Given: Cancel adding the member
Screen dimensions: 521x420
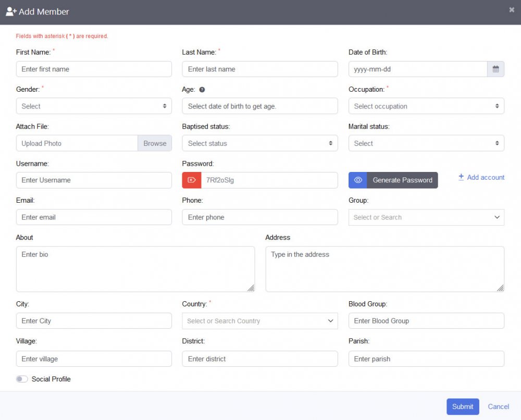Looking at the screenshot, I should pyautogui.click(x=498, y=406).
